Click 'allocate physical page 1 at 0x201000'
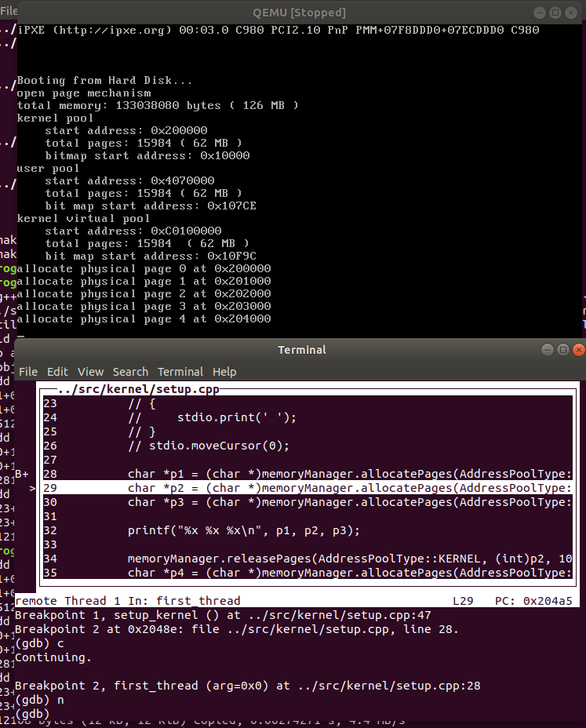The height and width of the screenshot is (728, 586). click(144, 281)
